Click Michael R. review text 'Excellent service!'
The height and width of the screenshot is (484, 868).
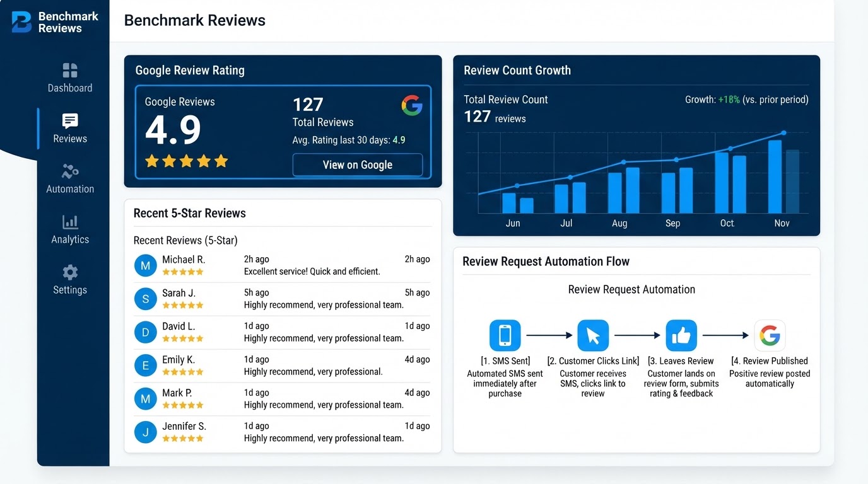[x=312, y=272]
